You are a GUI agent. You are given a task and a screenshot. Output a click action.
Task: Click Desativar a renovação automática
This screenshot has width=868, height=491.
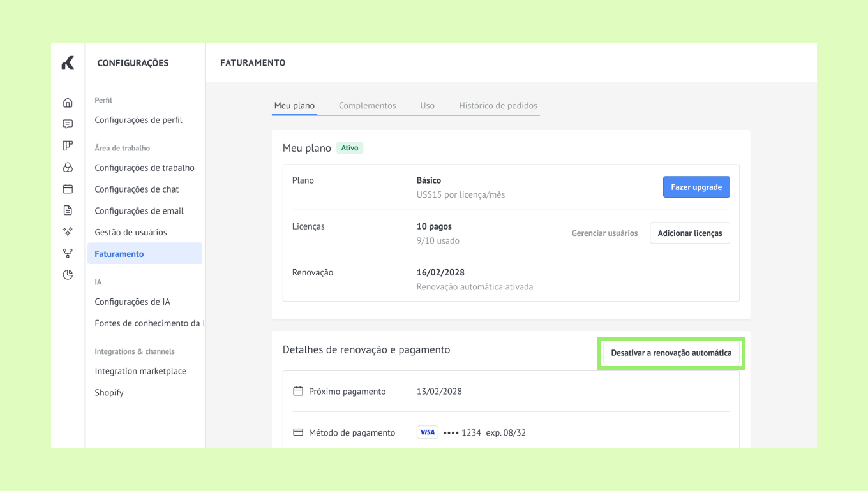pyautogui.click(x=671, y=353)
